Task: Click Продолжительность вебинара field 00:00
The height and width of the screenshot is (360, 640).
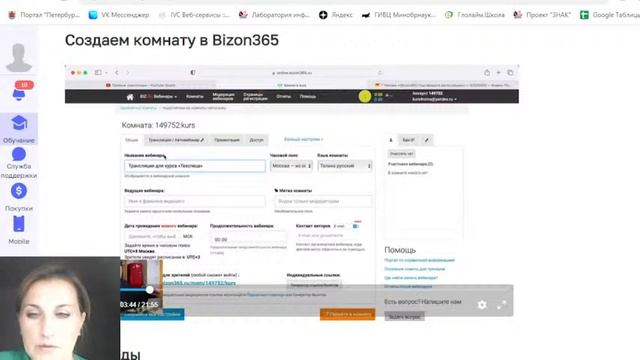Action: pos(248,240)
